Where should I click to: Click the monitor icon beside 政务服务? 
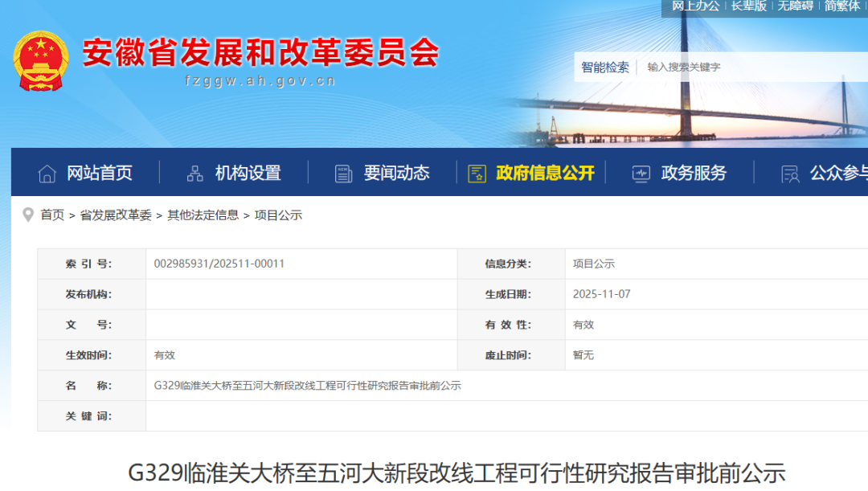tap(641, 173)
